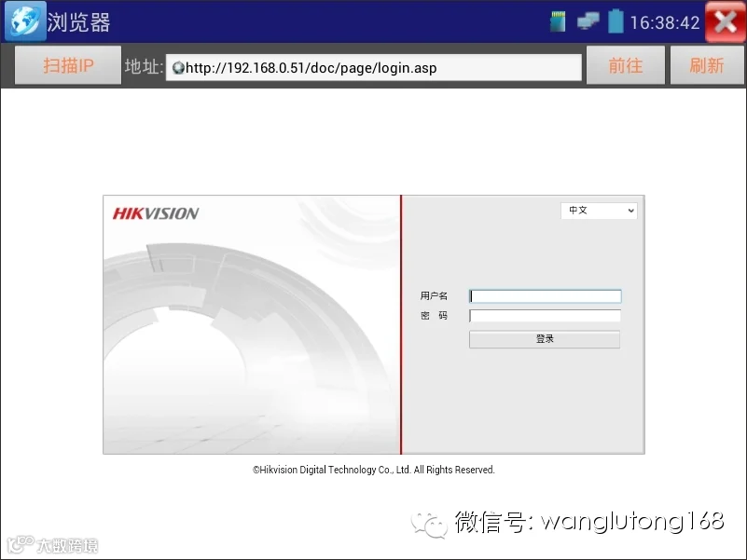
Task: Click the 地址: label
Action: coord(144,66)
